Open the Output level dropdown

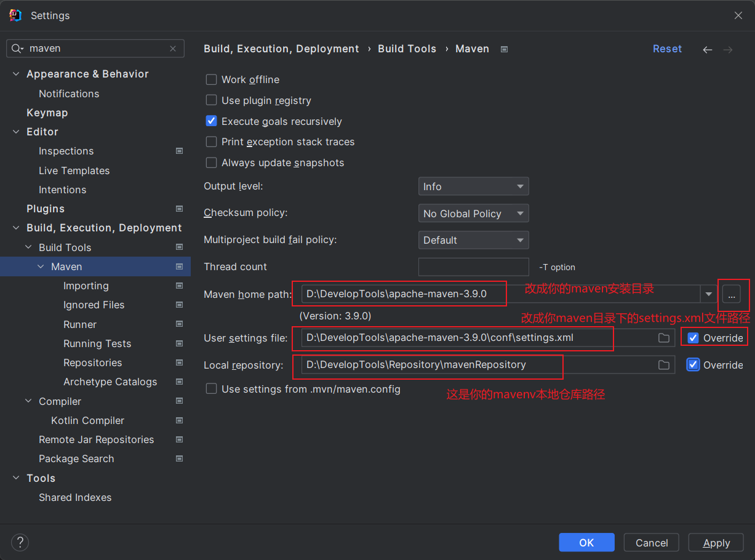473,186
